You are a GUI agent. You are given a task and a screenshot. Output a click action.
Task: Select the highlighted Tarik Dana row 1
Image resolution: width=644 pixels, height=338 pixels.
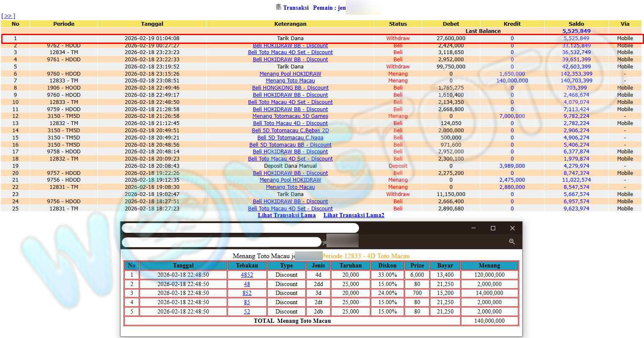pyautogui.click(x=290, y=38)
